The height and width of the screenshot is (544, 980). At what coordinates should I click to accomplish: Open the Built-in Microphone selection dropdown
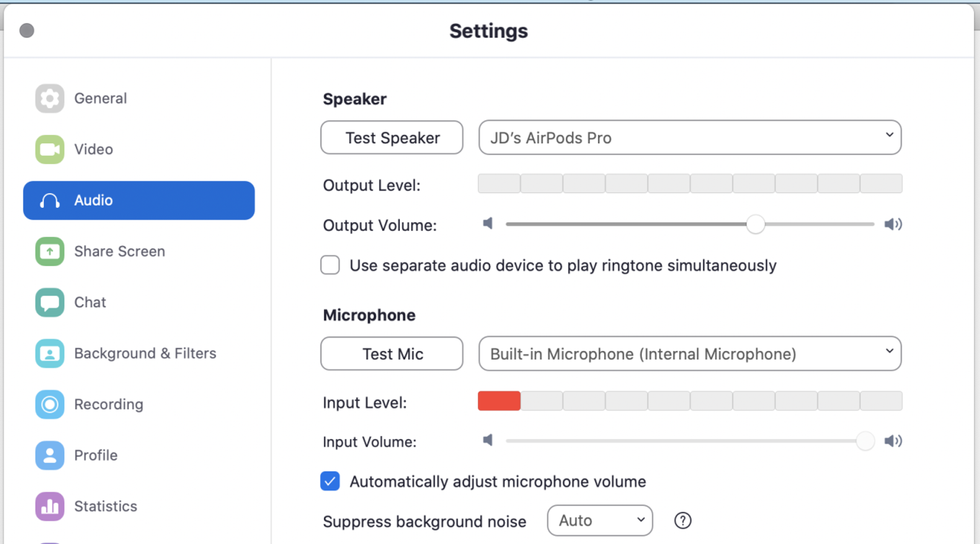(690, 354)
